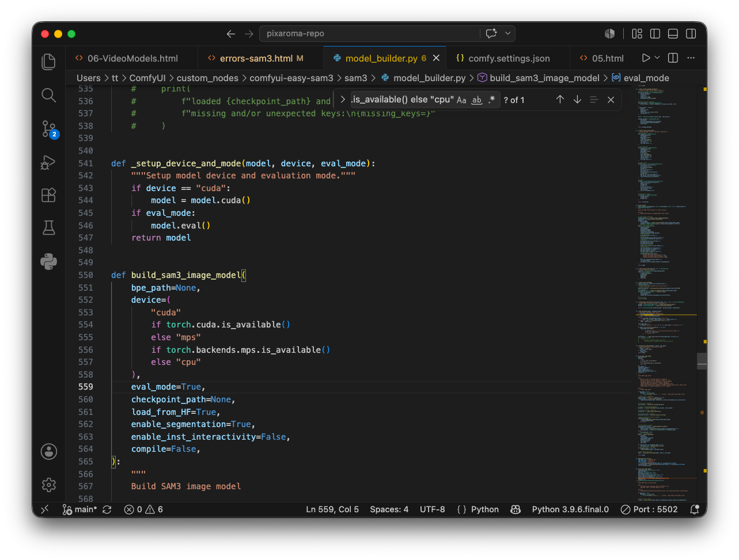Click the Copilot status bar icon

(x=516, y=509)
